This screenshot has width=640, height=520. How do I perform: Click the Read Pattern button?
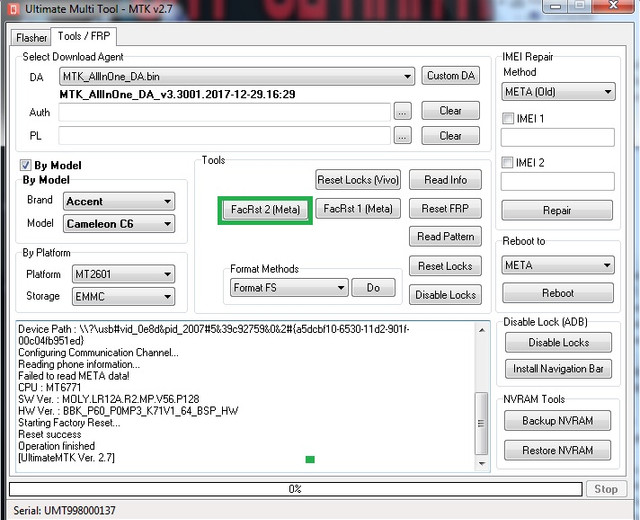[445, 236]
